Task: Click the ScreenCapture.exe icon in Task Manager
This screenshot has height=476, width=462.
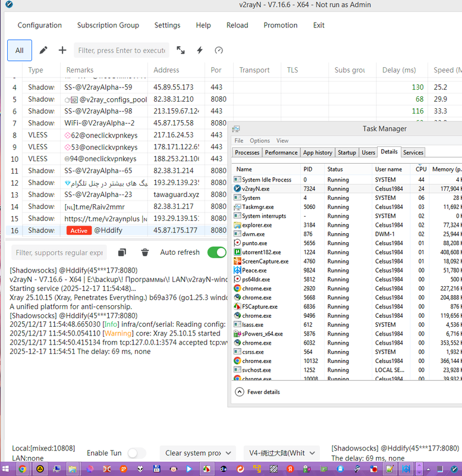Action: coord(237,261)
